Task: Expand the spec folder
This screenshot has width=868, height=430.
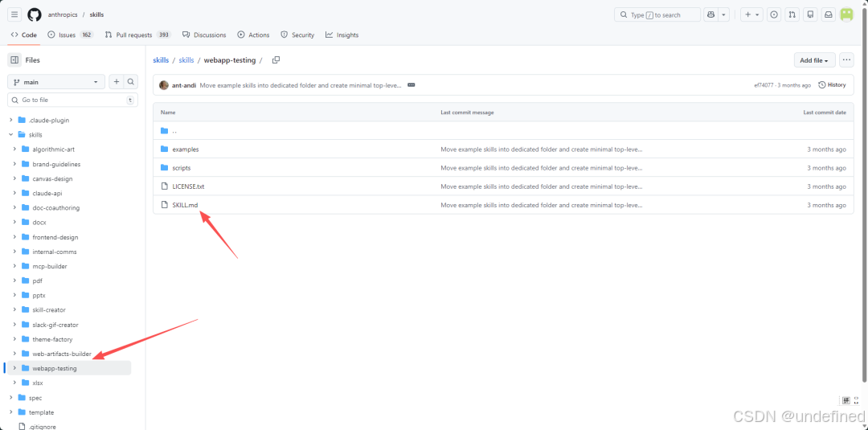Action: (x=11, y=397)
